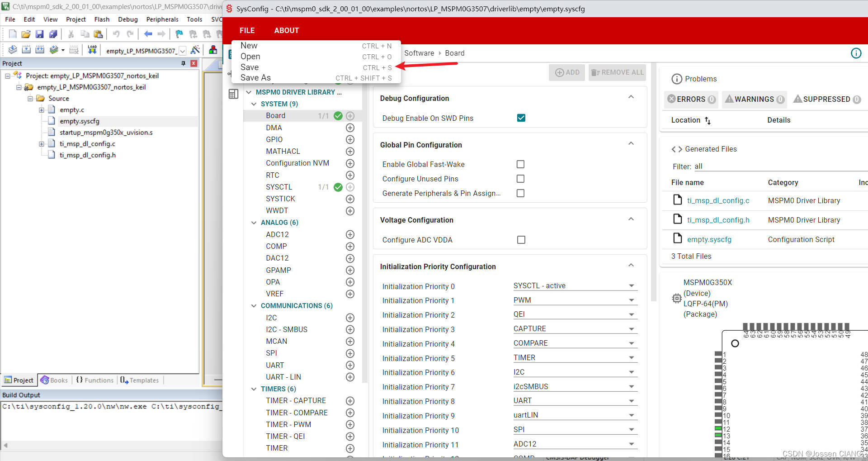The image size is (868, 461).
Task: Toggle Debug Enable On SWD Pins checkbox
Action: [x=521, y=118]
